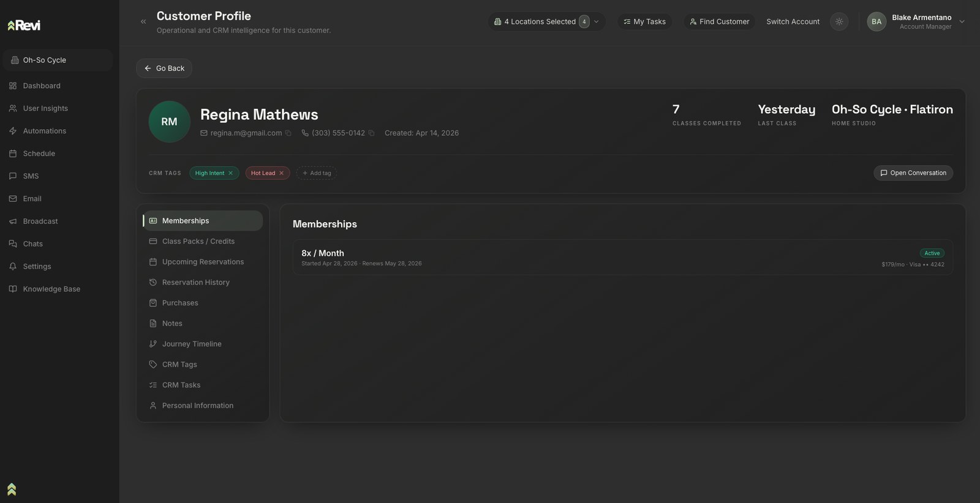Click the $179/mo Visa 4242 payment text
This screenshot has height=503, width=980.
click(x=913, y=264)
